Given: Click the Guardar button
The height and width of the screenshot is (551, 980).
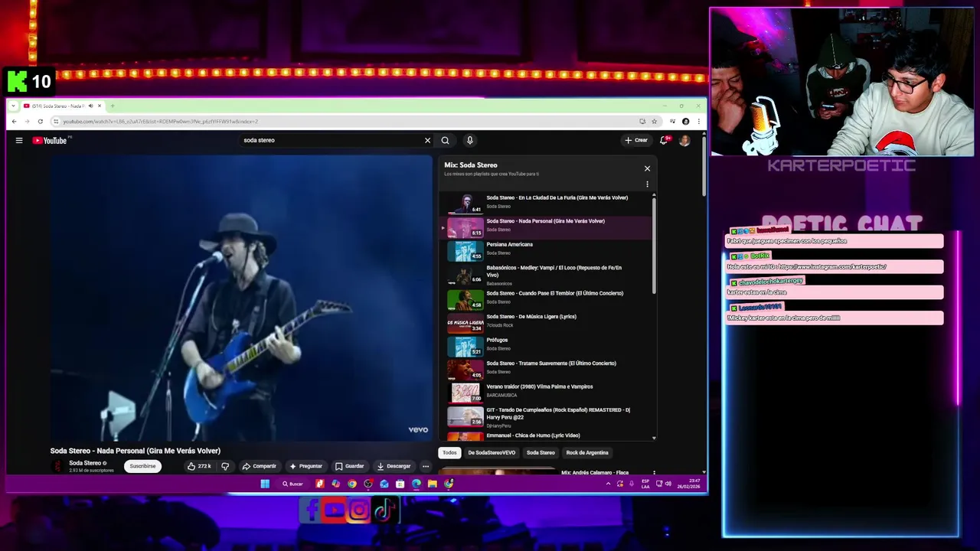Looking at the screenshot, I should pos(349,466).
